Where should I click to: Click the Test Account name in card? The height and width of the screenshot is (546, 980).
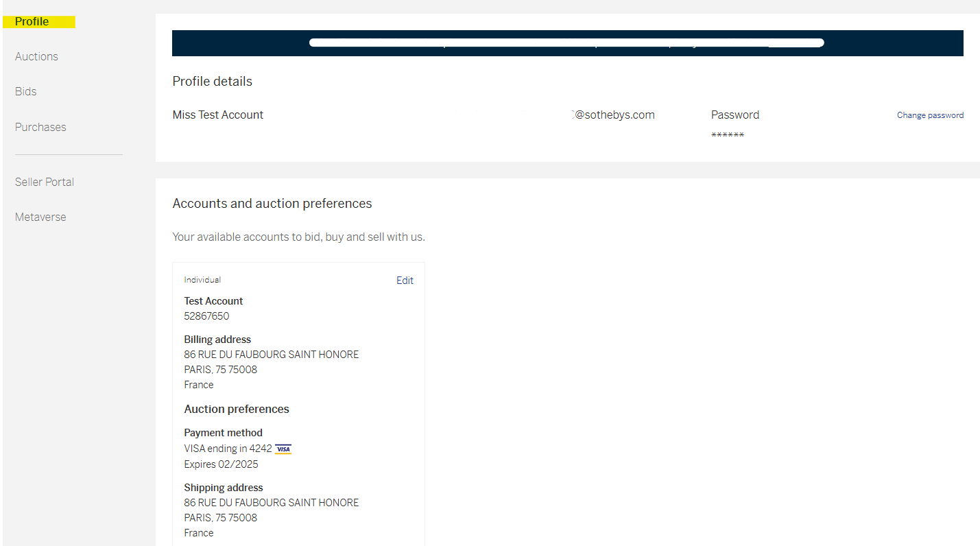213,301
